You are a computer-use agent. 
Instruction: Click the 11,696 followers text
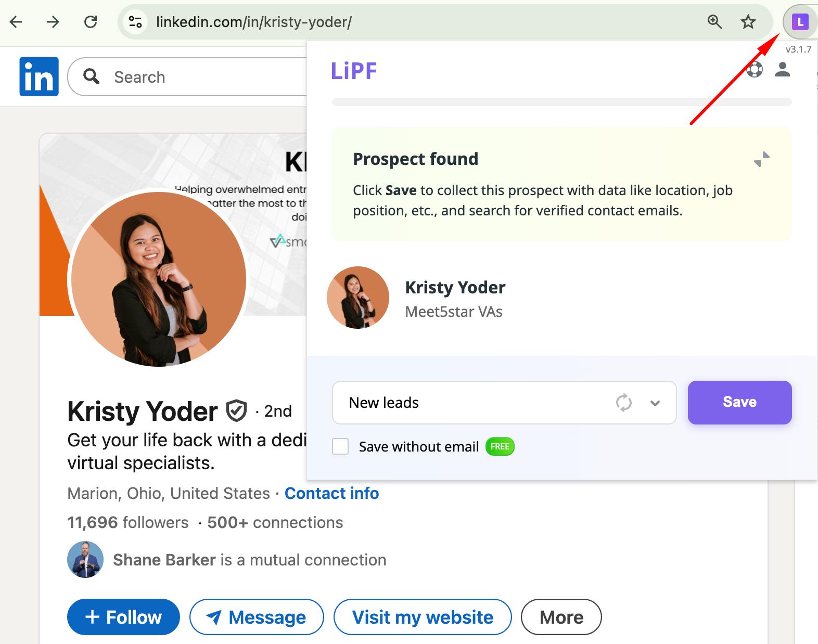pyautogui.click(x=128, y=522)
